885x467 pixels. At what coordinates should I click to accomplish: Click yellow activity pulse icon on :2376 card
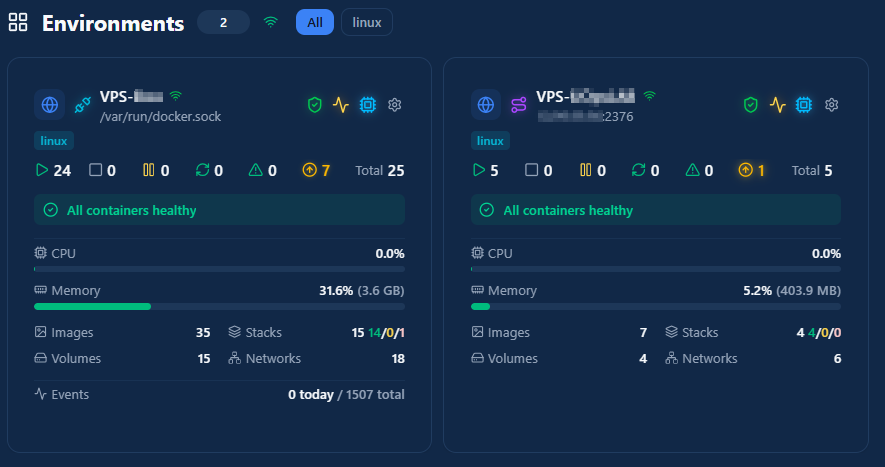(778, 105)
